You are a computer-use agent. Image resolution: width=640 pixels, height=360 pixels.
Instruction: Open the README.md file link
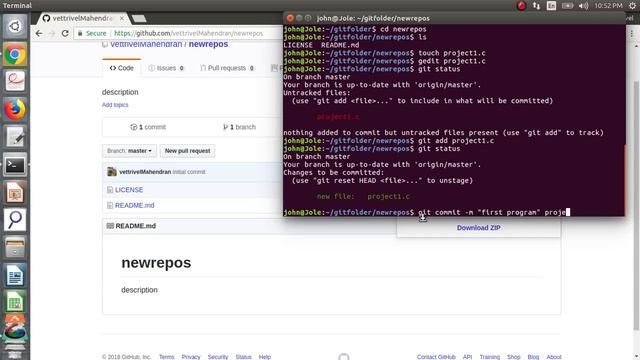pyautogui.click(x=135, y=205)
